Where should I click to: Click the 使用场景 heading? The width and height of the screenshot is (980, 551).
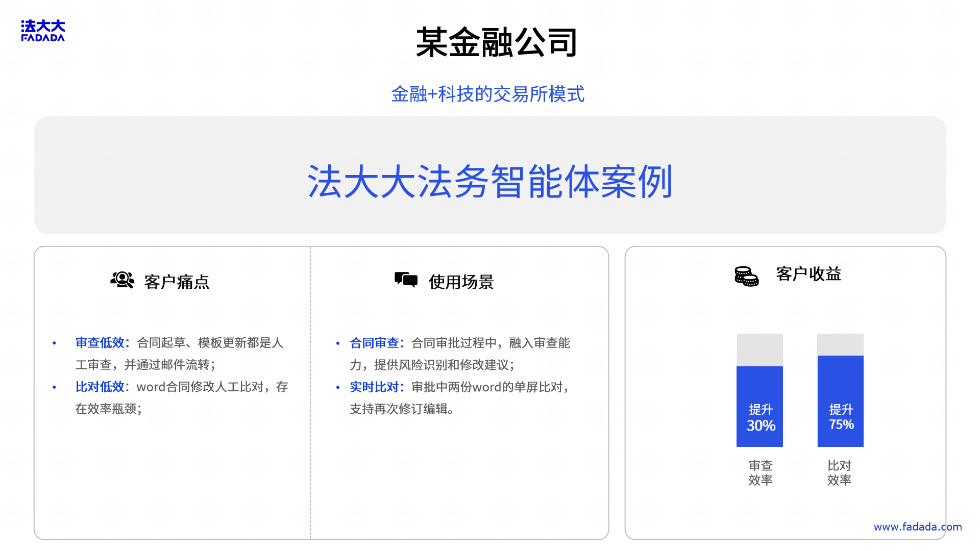coord(461,282)
